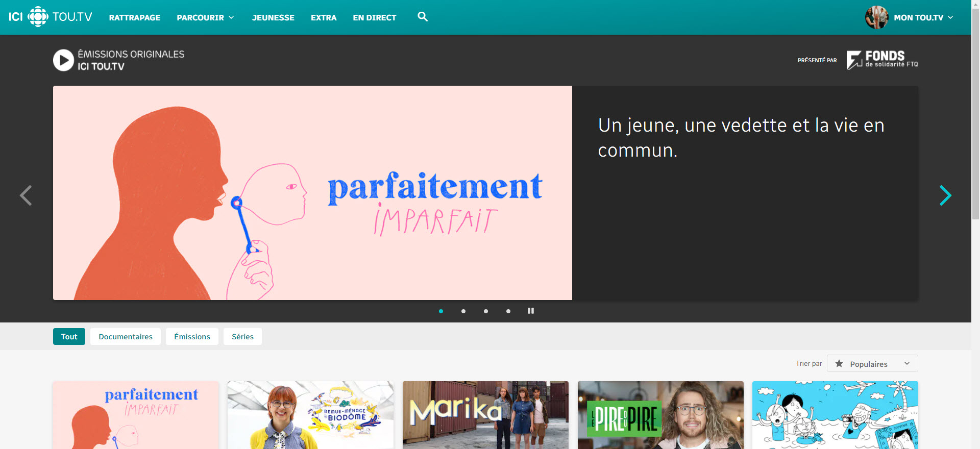This screenshot has width=980, height=449.
Task: Select the third carousel dot
Action: point(486,311)
